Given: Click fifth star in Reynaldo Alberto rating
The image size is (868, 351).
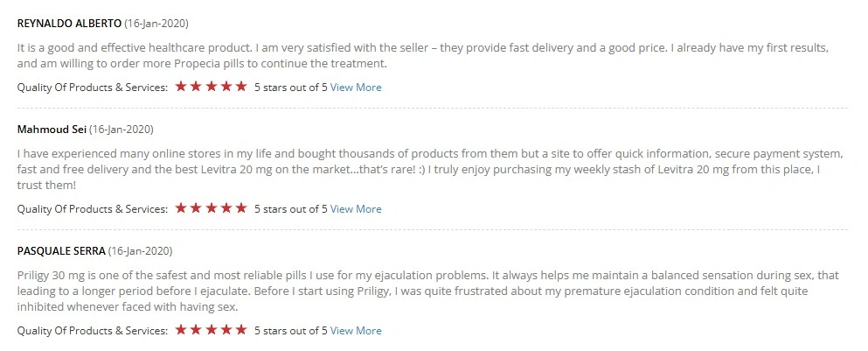Looking at the screenshot, I should point(240,87).
